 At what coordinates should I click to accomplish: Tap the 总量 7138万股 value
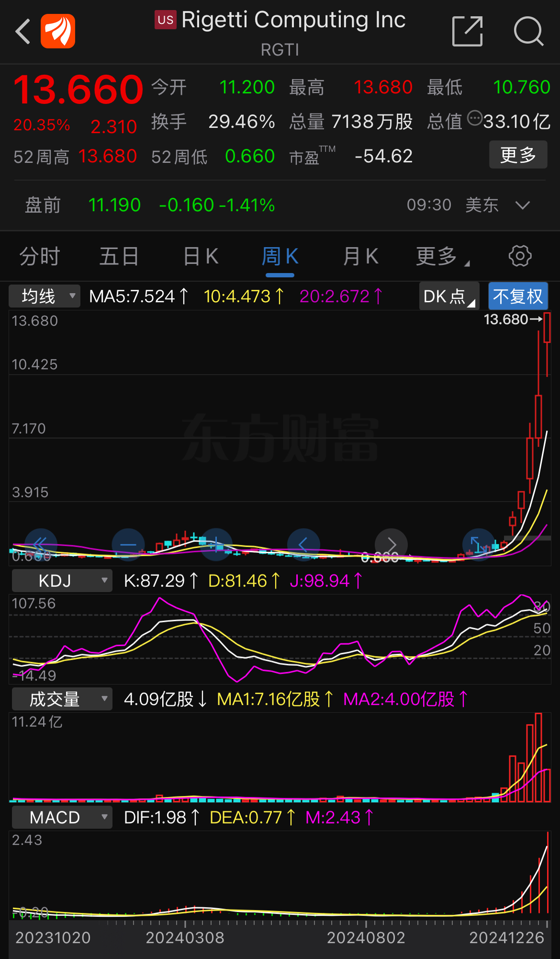coord(372,122)
